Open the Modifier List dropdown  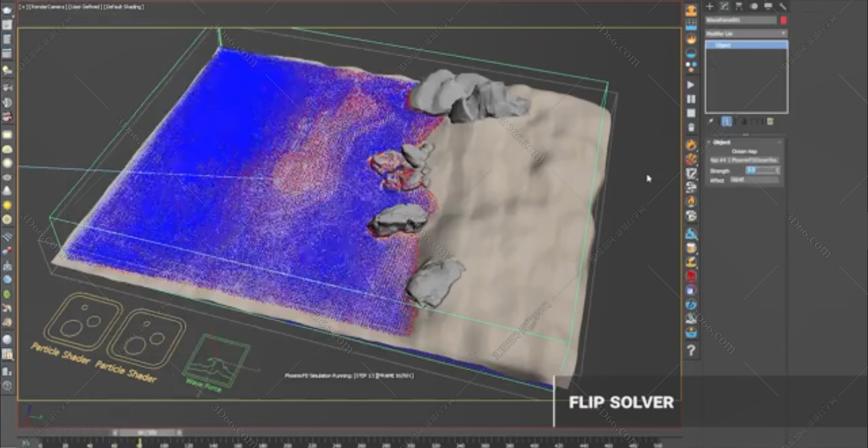(x=746, y=34)
